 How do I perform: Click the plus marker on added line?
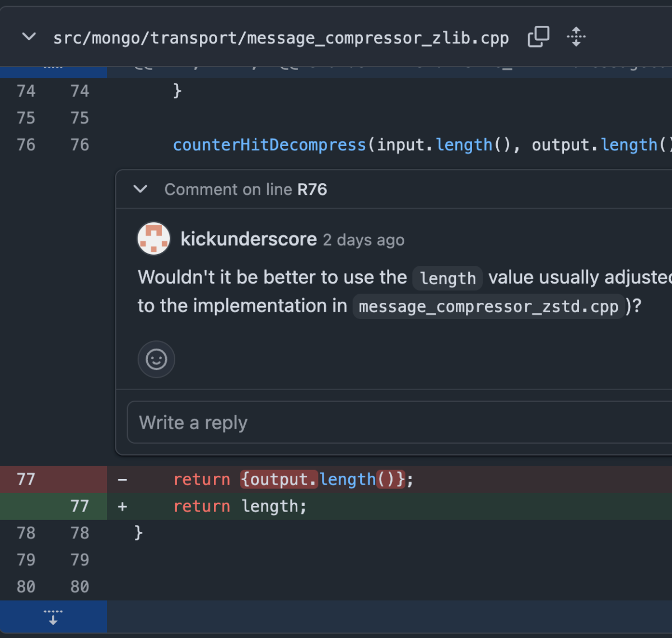coord(123,506)
